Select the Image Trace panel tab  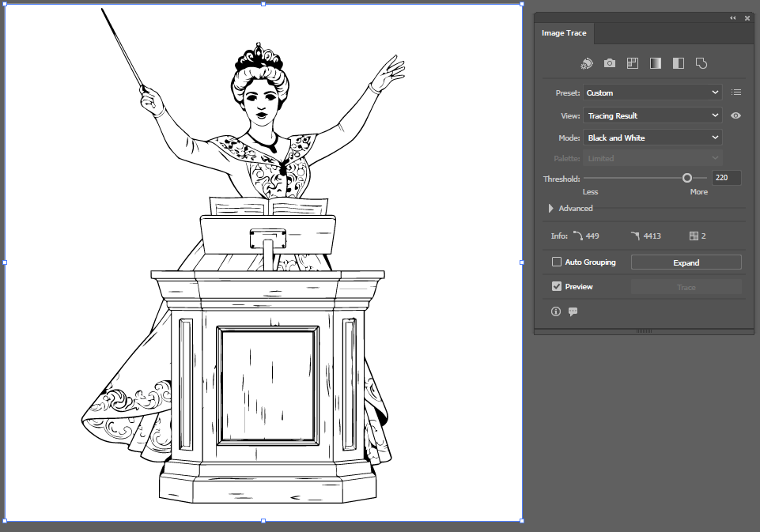(564, 33)
